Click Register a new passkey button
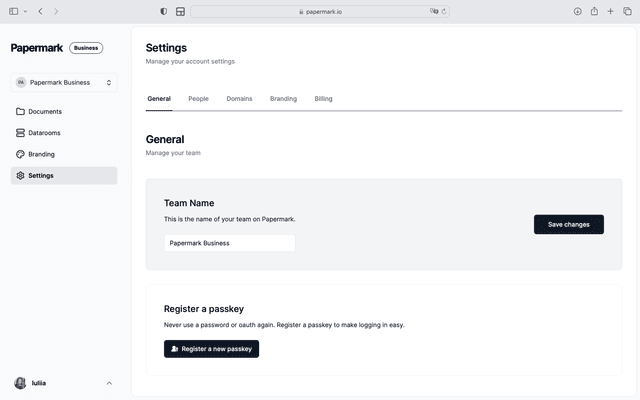 click(x=211, y=349)
